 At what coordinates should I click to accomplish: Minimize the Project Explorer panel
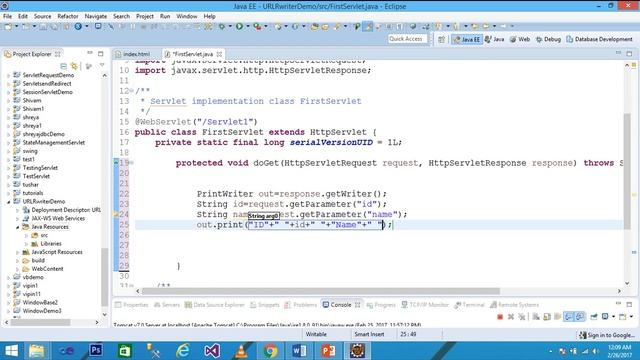(90, 53)
